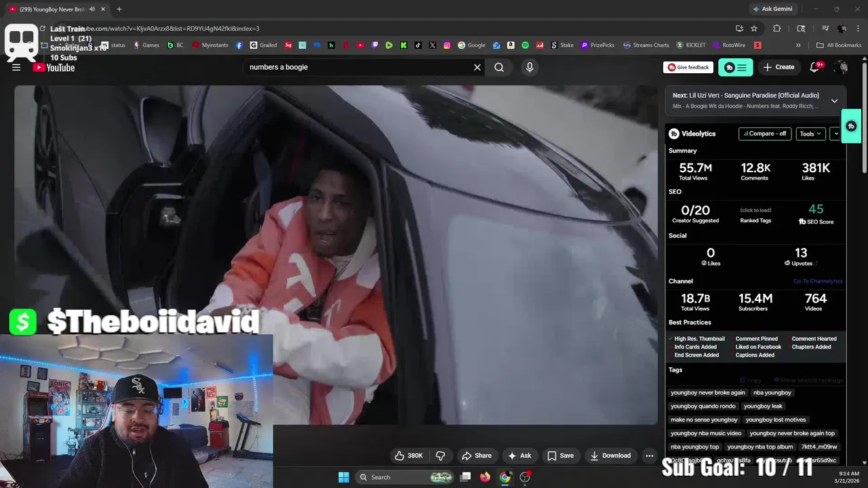Open the Streams Charts bookmark
The image size is (868, 488).
[x=646, y=45]
